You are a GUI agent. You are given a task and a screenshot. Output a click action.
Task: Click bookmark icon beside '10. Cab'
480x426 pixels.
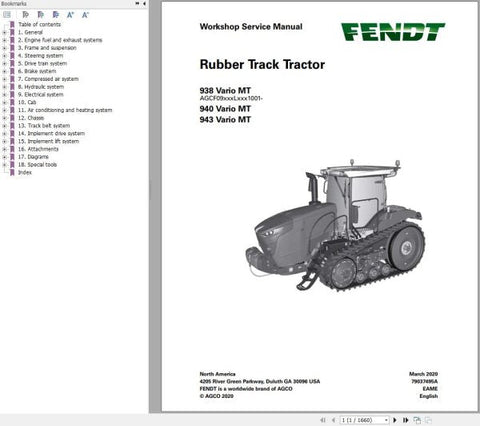[x=12, y=102]
